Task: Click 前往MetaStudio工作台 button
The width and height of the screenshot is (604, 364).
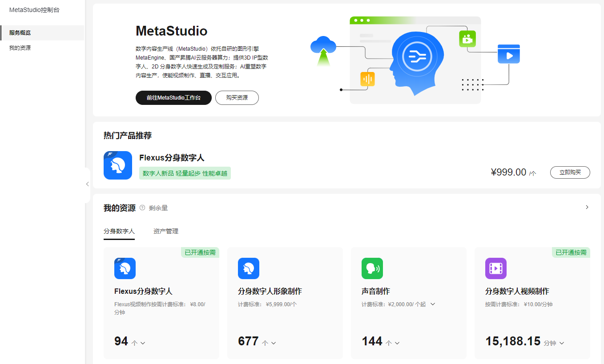Action: [x=173, y=98]
